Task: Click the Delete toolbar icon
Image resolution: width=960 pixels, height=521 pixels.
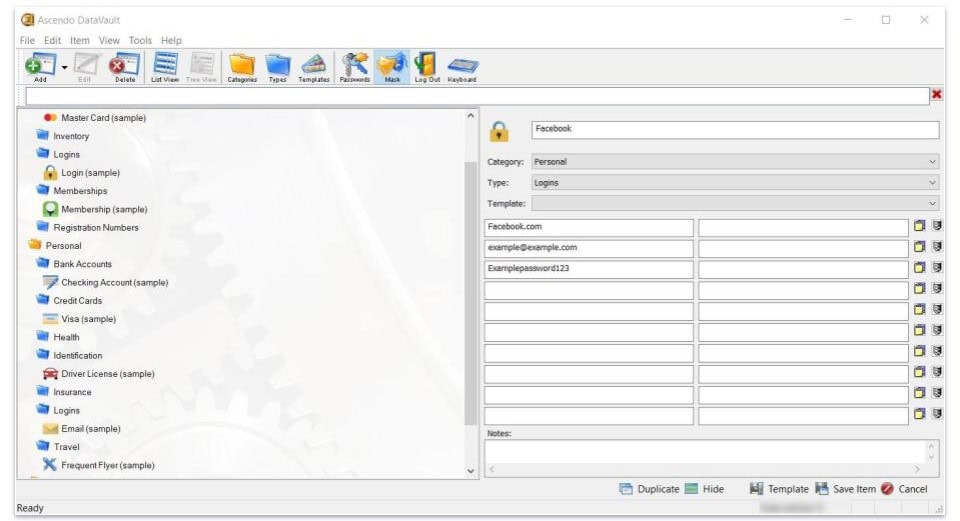Action: [x=125, y=67]
